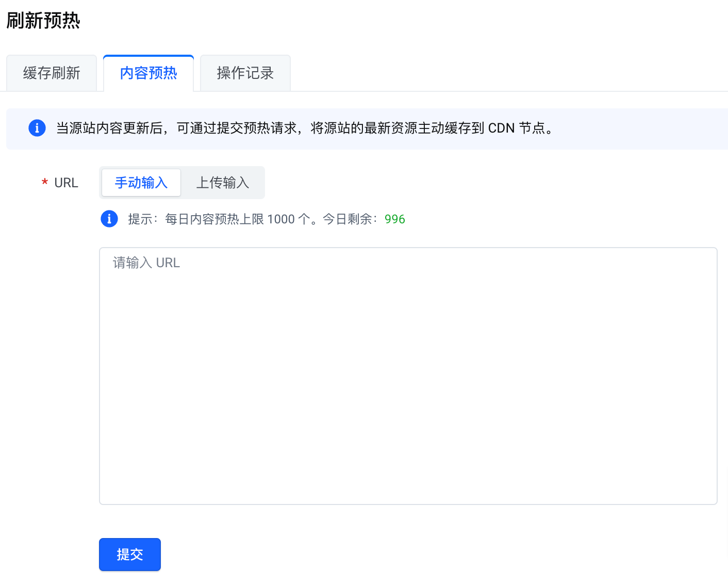
Task: Switch to 上传输入 input mode
Action: [223, 183]
